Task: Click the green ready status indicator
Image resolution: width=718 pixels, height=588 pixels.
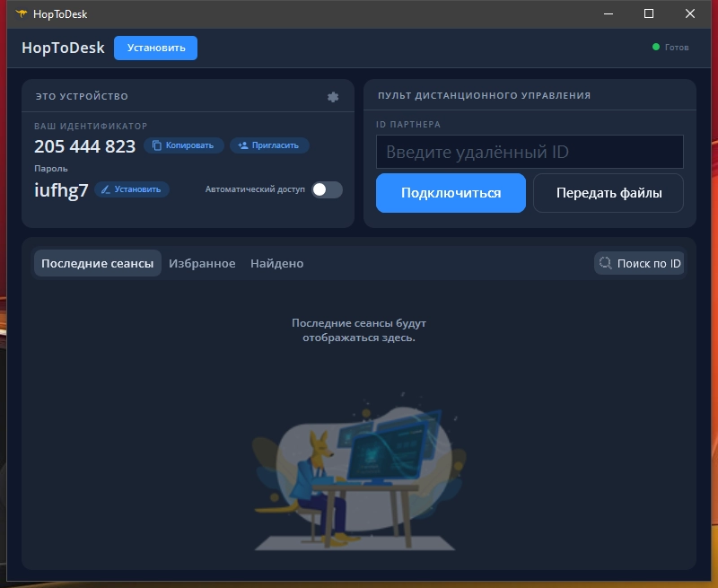Action: [656, 47]
